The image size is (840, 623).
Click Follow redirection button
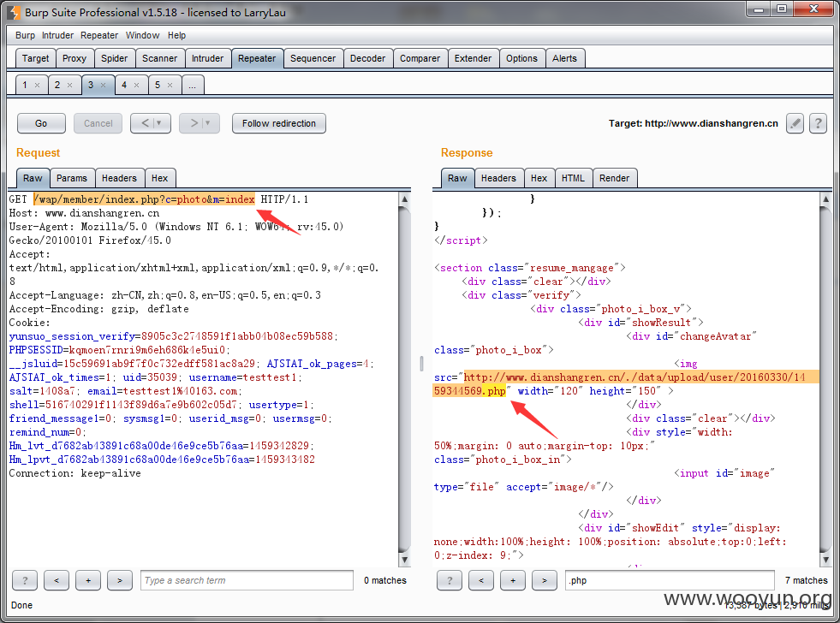click(x=278, y=123)
